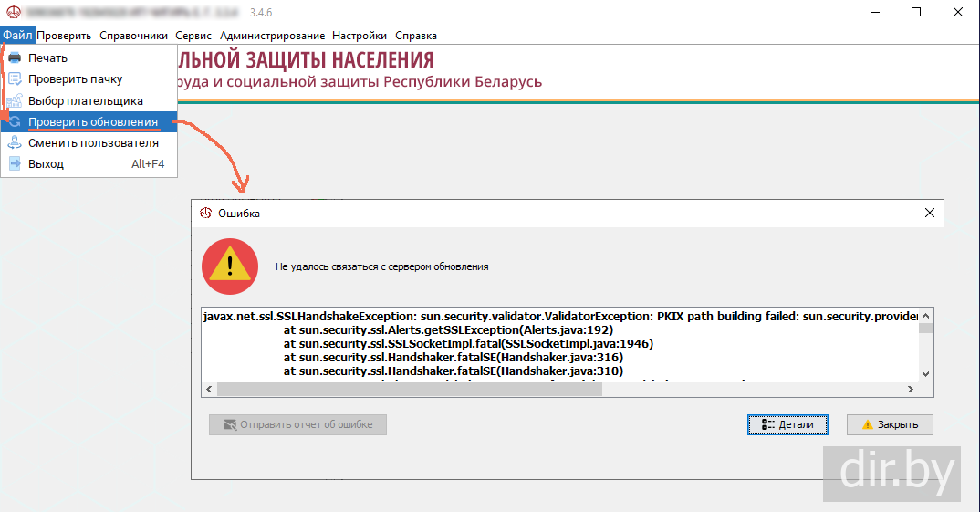
Task: Click the stack trace scroll down arrow
Action: point(925,374)
